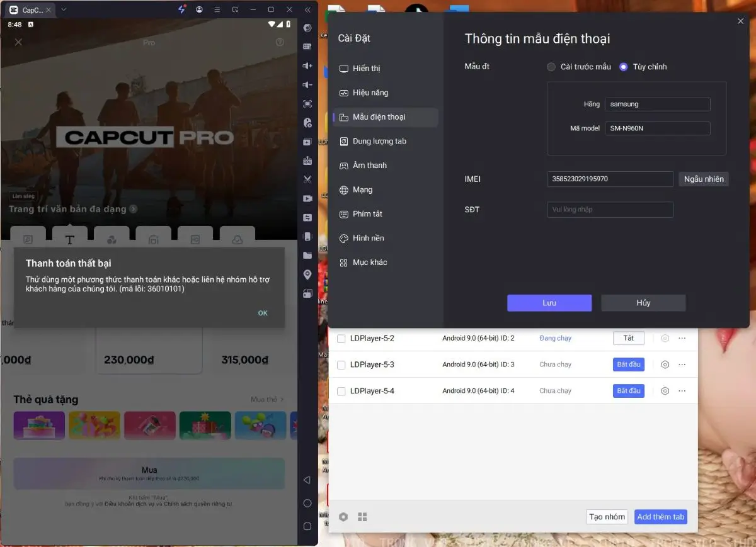Select the 'Cài trước mẫu' radio option

tap(551, 67)
